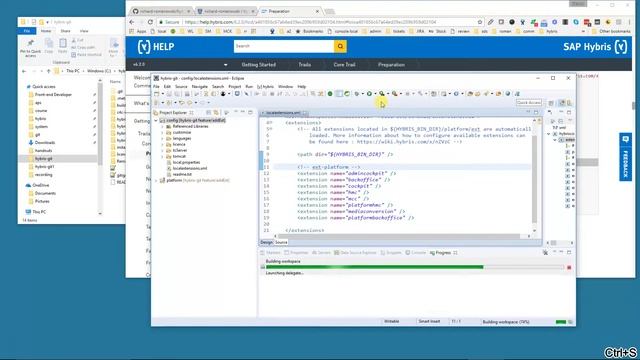
Task: Open the Debug button dropdown arrow
Action: point(362,94)
